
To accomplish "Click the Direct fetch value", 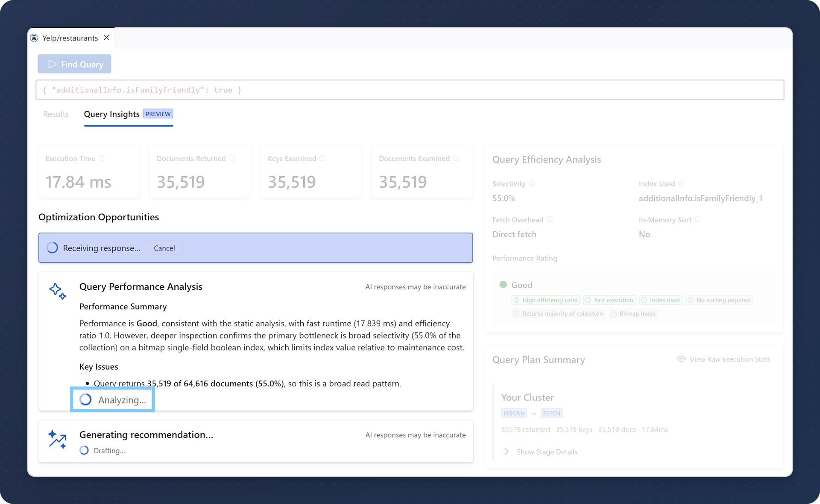I will (514, 234).
